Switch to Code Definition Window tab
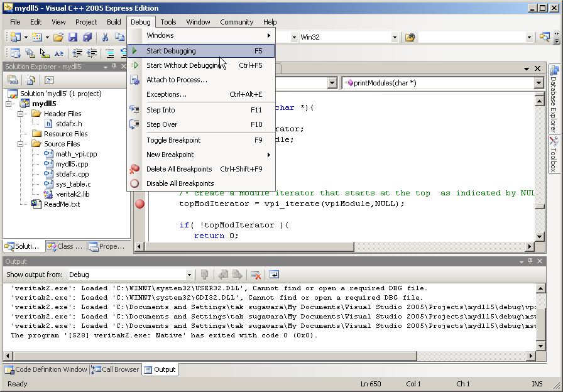563x392 pixels. click(x=46, y=369)
